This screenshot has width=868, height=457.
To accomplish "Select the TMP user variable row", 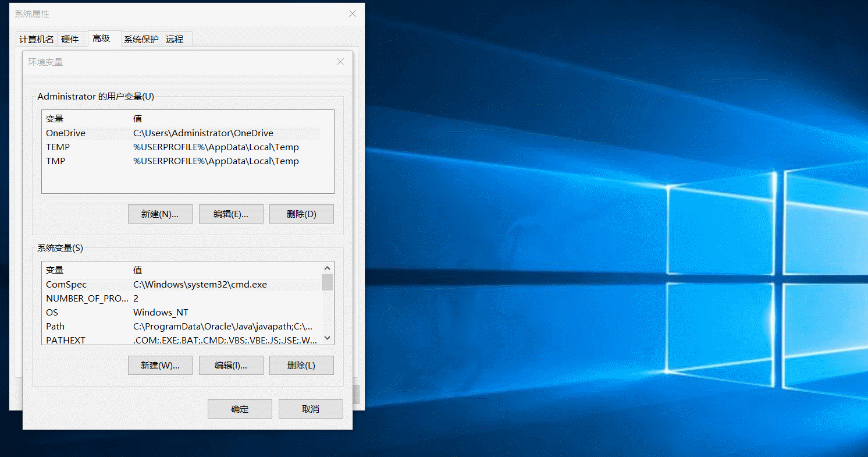I will pos(181,161).
